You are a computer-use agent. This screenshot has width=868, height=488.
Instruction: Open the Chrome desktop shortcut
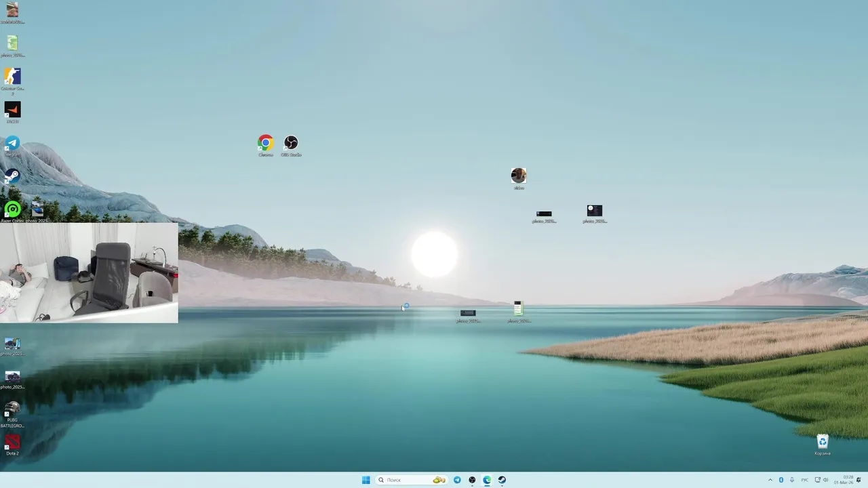[265, 146]
